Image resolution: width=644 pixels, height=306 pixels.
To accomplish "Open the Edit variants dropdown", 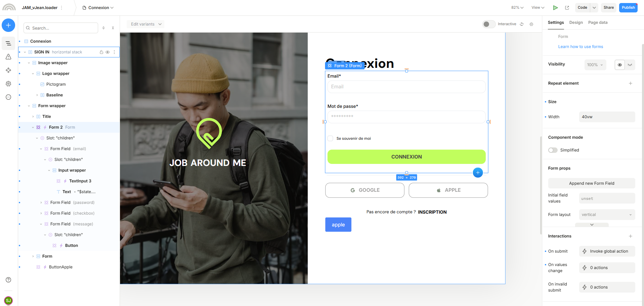I will click(x=146, y=24).
